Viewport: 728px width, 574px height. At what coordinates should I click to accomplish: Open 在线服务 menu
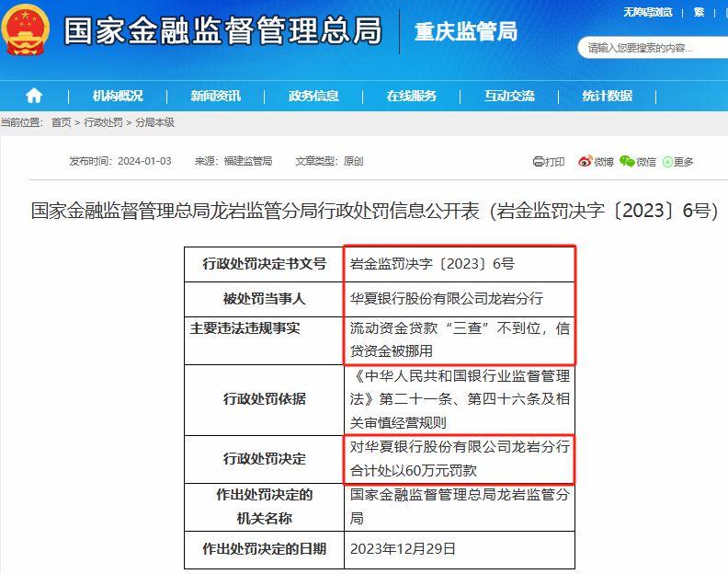[x=412, y=96]
